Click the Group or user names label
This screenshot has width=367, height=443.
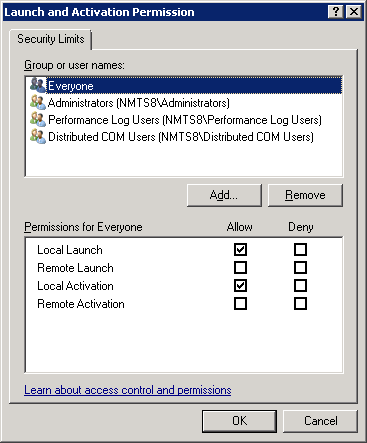pyautogui.click(x=74, y=65)
